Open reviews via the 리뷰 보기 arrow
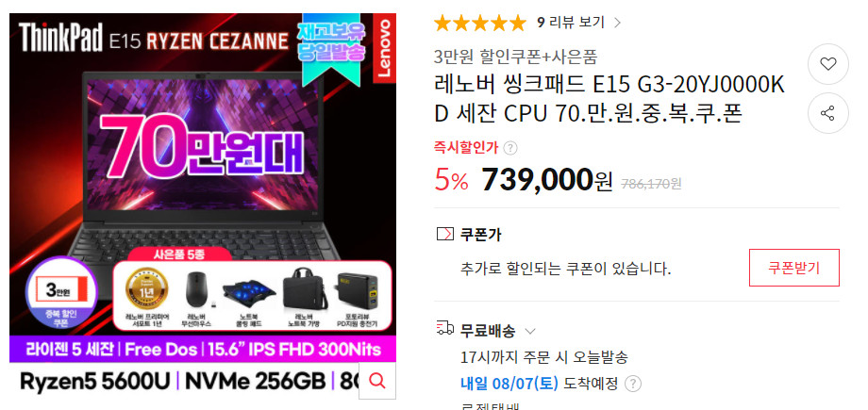The height and width of the screenshot is (410, 868). [x=617, y=23]
